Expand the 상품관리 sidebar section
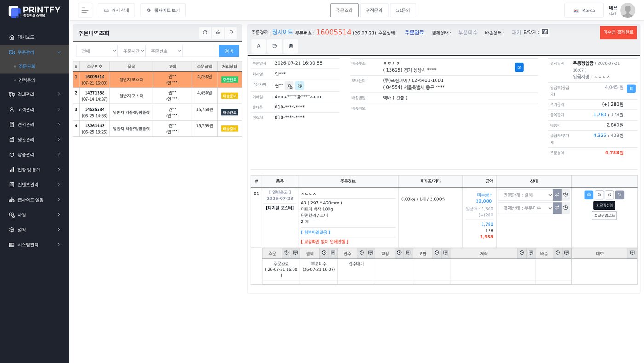644x363 pixels. (34, 154)
